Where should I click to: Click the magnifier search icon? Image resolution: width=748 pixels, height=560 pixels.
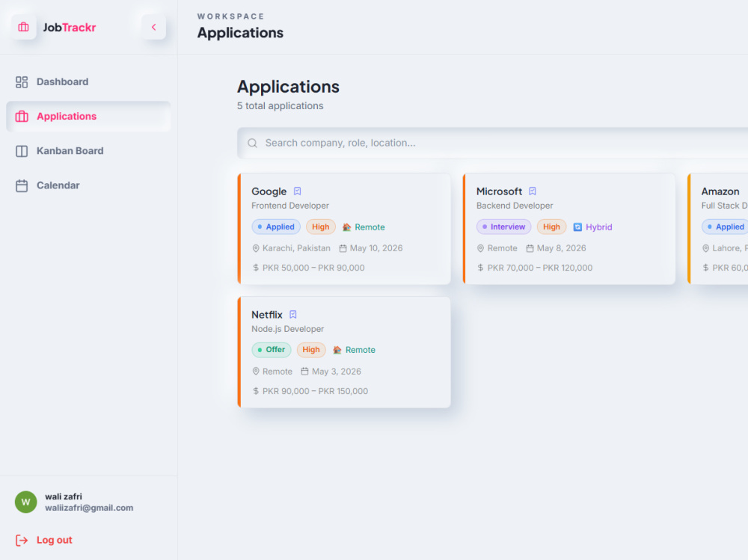tap(252, 143)
